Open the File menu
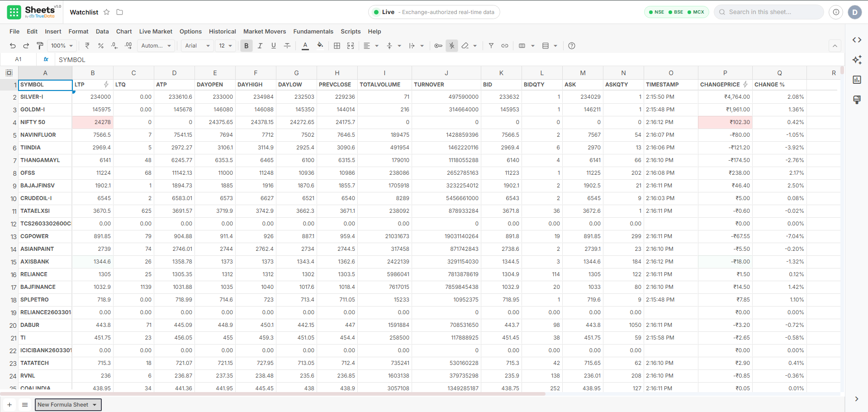 click(14, 31)
